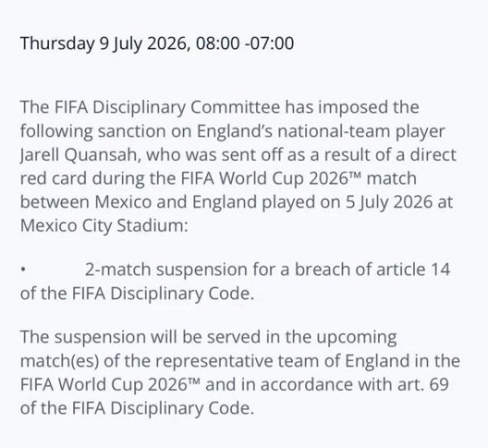Viewport: 488px width, 448px height.
Task: Click the words FIFA Disciplinary Committee
Action: tap(167, 107)
